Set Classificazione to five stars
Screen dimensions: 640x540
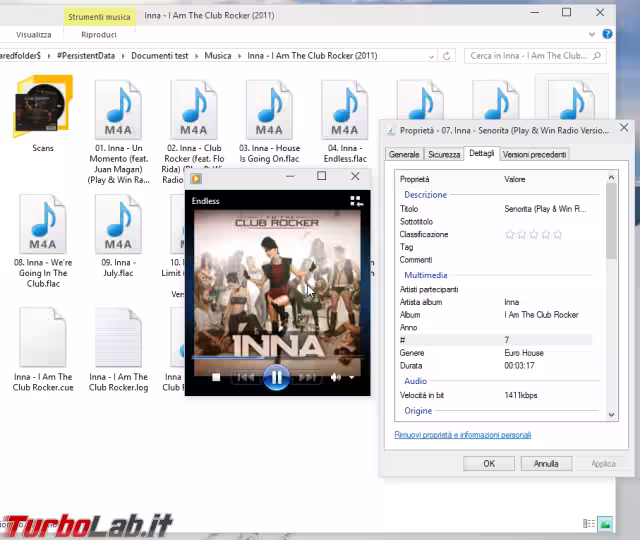point(558,234)
